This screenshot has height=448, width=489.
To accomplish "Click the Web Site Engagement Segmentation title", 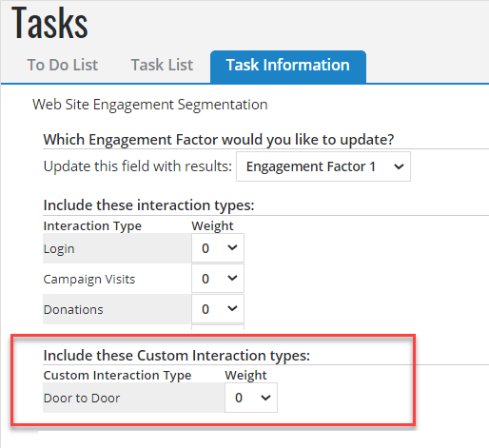I will point(150,105).
